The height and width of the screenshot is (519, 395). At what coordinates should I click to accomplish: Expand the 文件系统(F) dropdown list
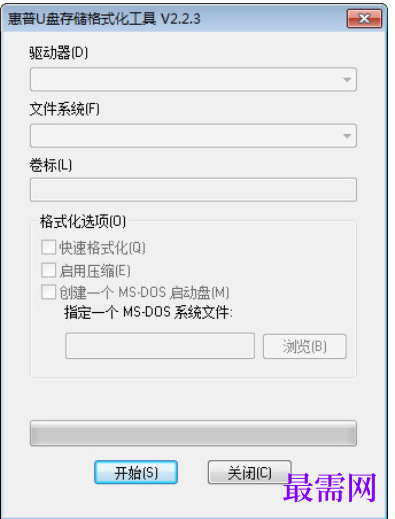tap(193, 136)
